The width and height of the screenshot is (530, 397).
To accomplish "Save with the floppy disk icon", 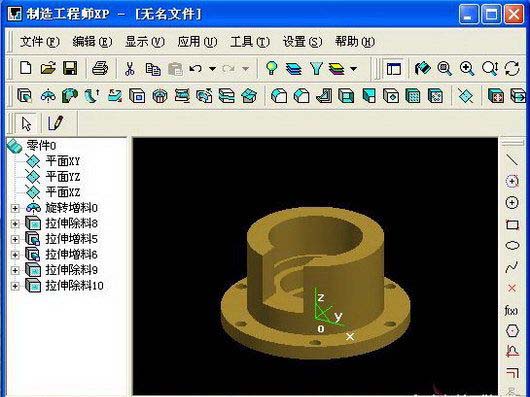I will pos(70,68).
